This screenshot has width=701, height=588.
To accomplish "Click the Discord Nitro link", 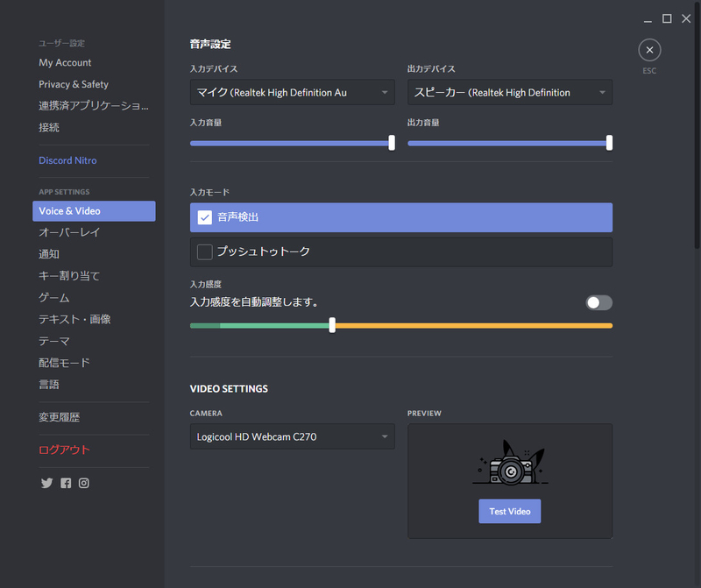I will [67, 160].
